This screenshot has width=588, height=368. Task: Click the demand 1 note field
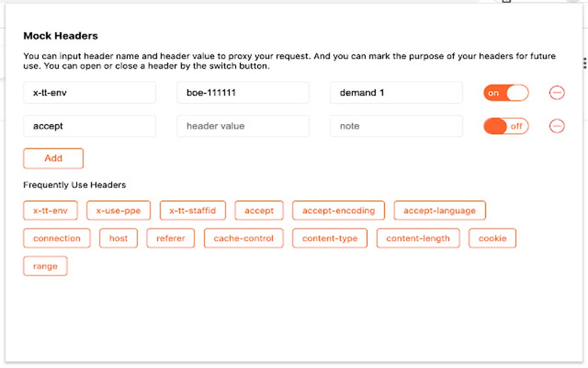click(396, 93)
